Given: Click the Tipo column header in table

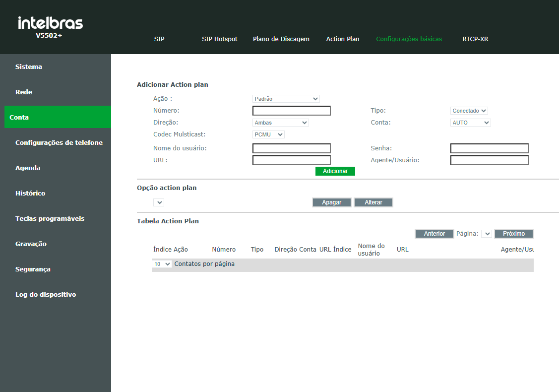Looking at the screenshot, I should 257,249.
